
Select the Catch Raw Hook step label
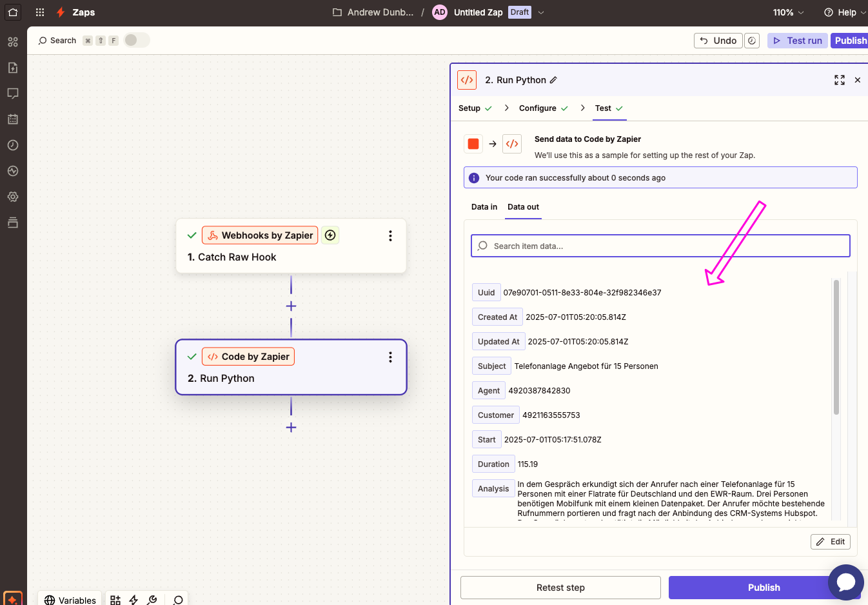pos(232,257)
